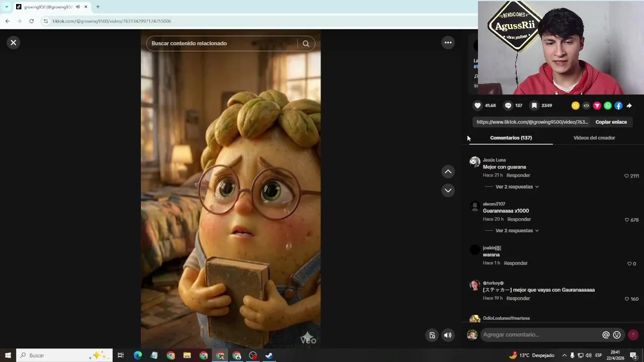The height and width of the screenshot is (362, 644).
Task: Open tab search dropdown arrow
Action: (x=7, y=7)
